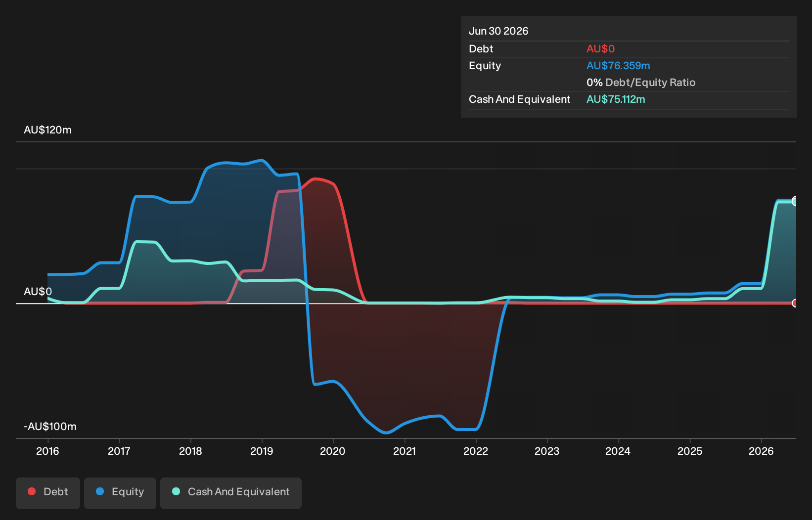The image size is (812, 520).
Task: Toggle the Cash And Equivalent legend button
Action: [231, 493]
